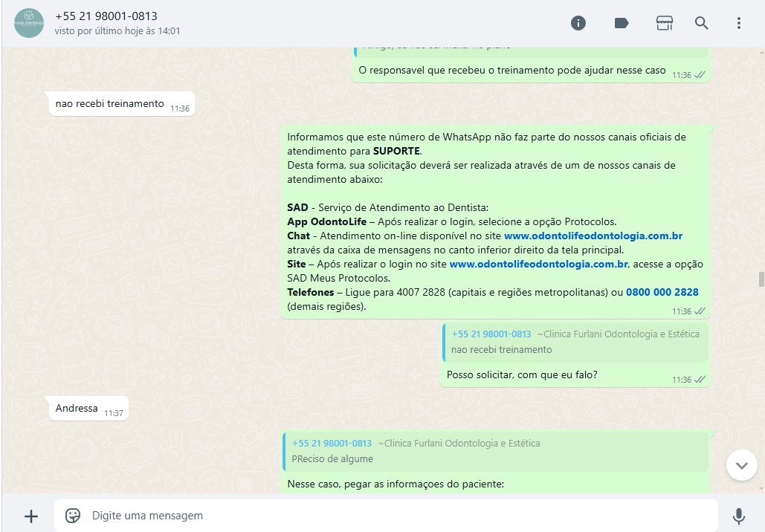
Task: Click the 0800 000 2828 phone number
Action: coord(662,293)
